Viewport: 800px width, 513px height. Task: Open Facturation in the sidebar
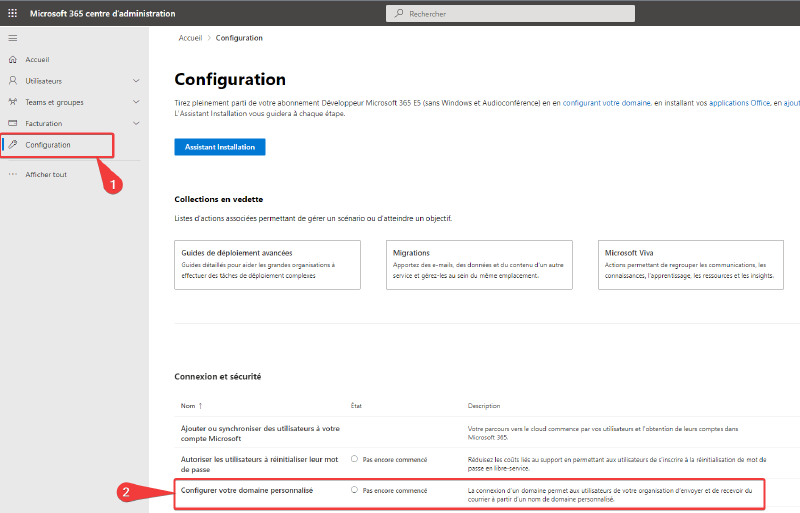44,124
